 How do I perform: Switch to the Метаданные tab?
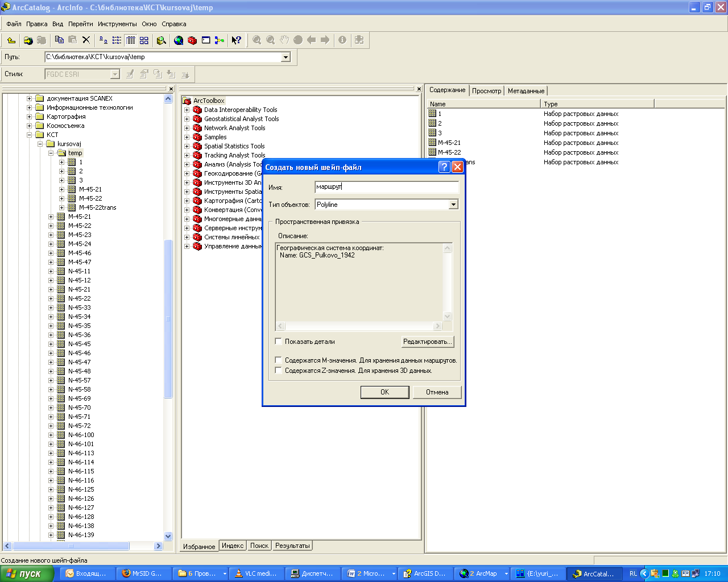[x=526, y=91]
